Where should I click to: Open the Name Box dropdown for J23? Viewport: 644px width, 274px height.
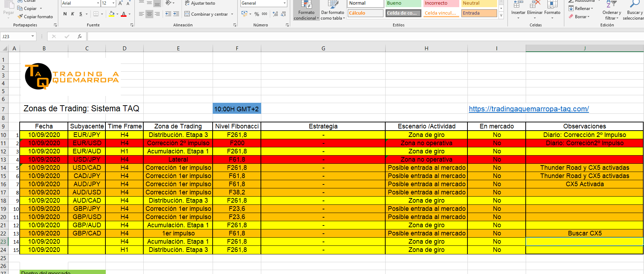click(x=33, y=36)
